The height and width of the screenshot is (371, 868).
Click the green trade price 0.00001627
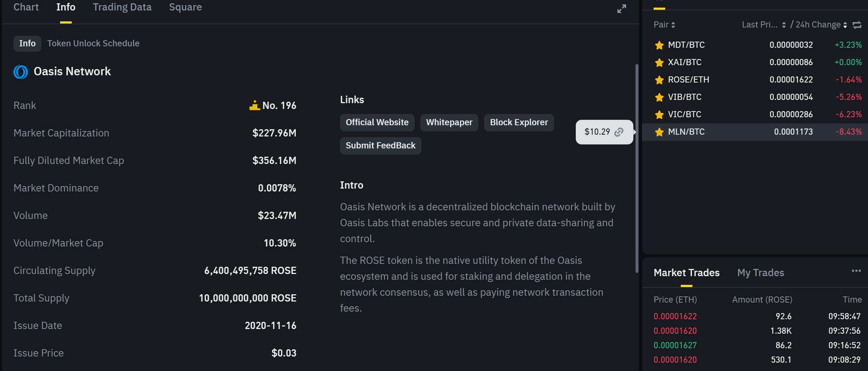coord(675,345)
